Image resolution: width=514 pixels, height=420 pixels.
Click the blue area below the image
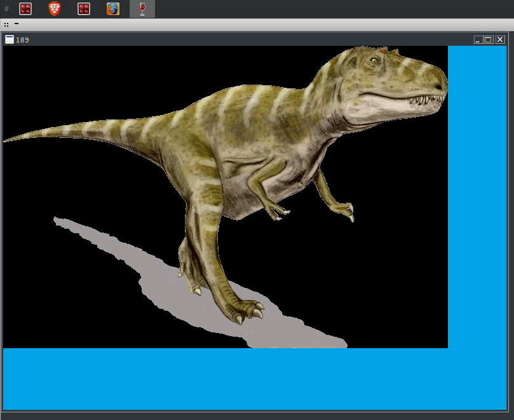254,379
